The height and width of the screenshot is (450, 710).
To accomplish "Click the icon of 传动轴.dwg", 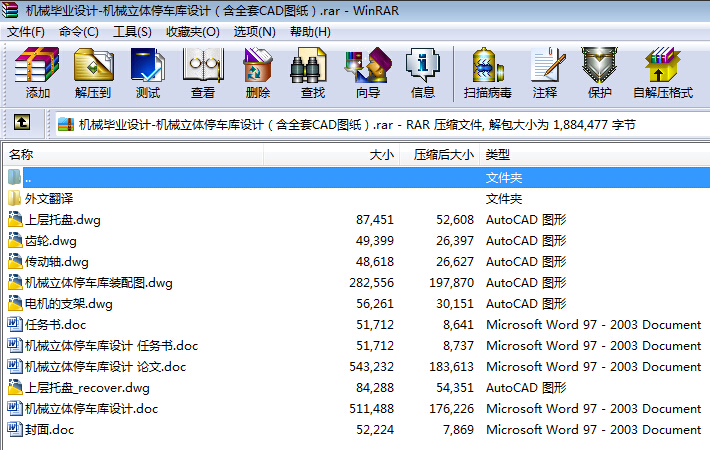I will (14, 261).
